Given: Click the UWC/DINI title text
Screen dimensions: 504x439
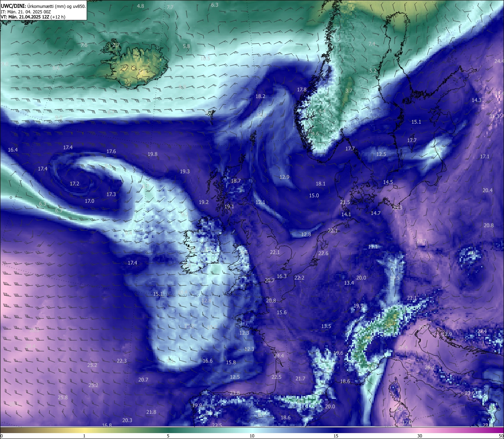Looking at the screenshot, I should click(x=13, y=6).
